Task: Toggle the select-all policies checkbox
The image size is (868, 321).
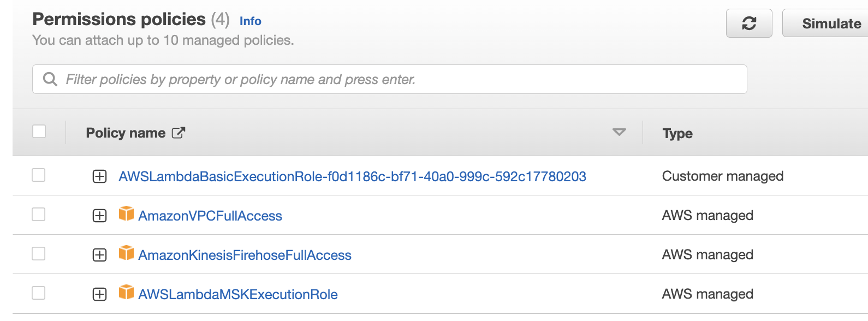Action: click(x=39, y=132)
